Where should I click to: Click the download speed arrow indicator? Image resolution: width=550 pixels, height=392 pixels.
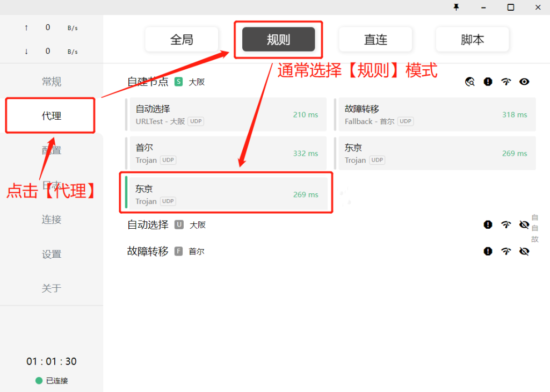26,52
